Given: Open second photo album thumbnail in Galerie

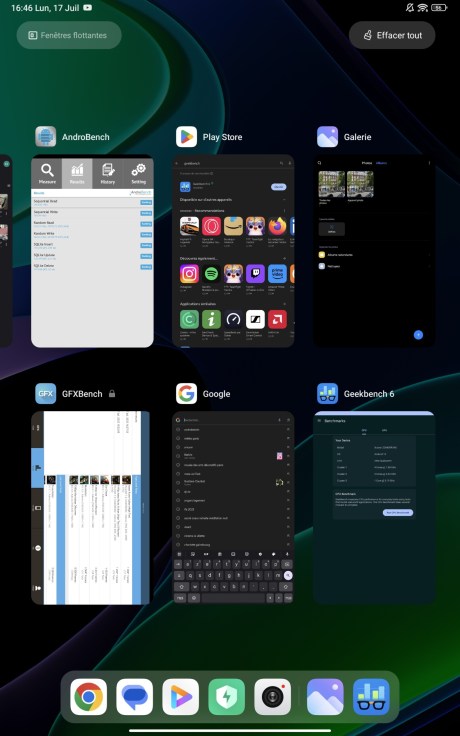Looking at the screenshot, I should click(x=360, y=184).
